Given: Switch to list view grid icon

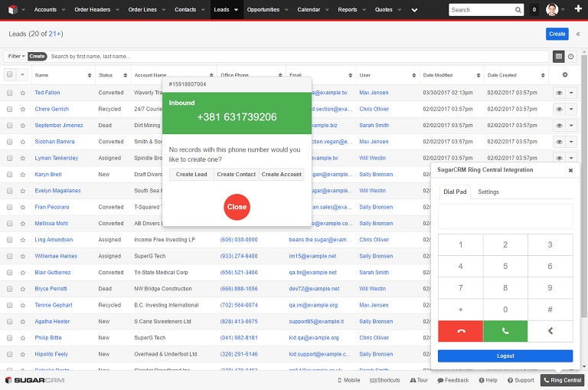Looking at the screenshot, I should coord(559,56).
